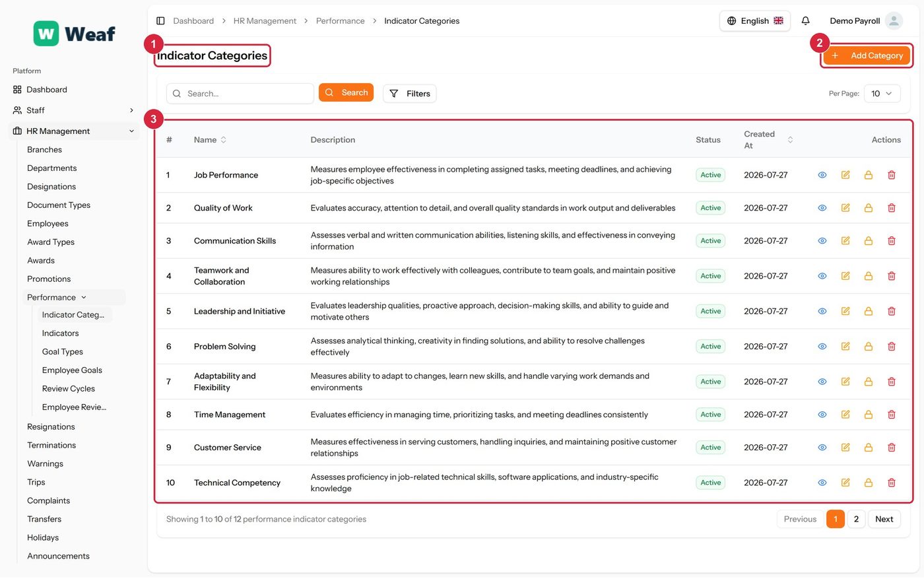The image size is (924, 579).
Task: Go to Employees in sidebar
Action: 48,224
